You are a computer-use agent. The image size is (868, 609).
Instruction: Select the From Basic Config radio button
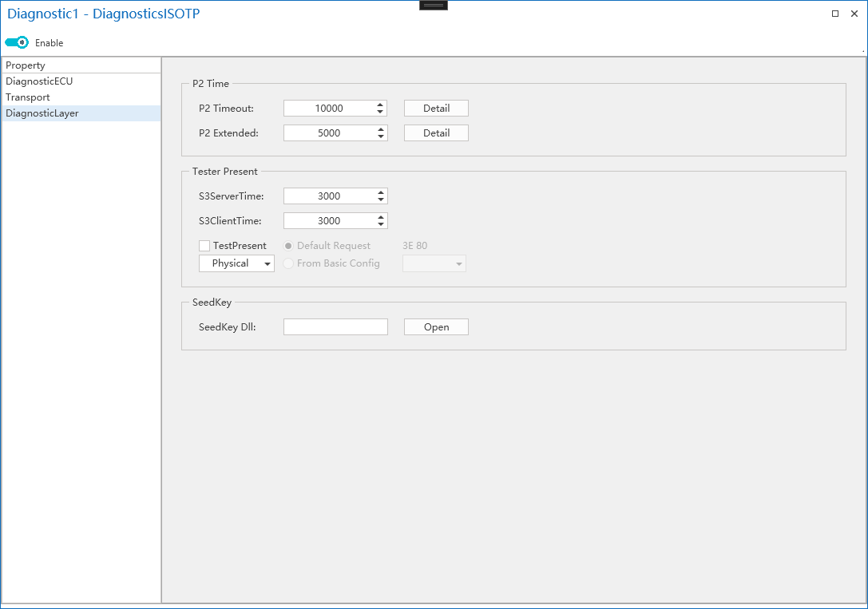click(x=288, y=263)
